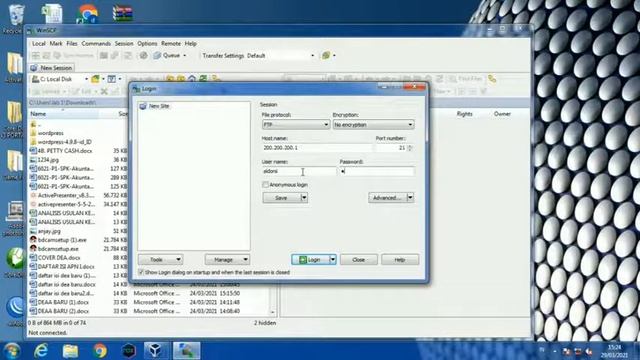Open Windows Start menu orb
The image size is (640, 360).
[11, 351]
